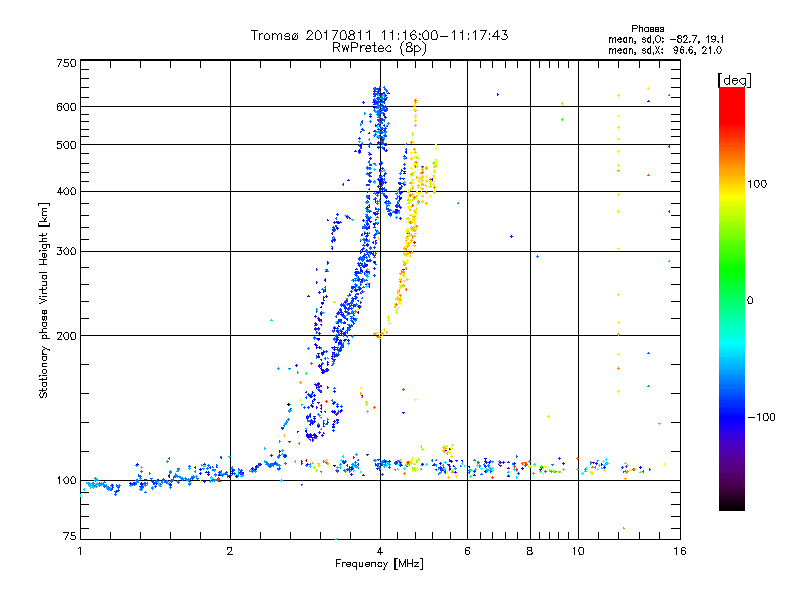Click the y-axis tick label '200'
The height and width of the screenshot is (600, 800).
(66, 336)
